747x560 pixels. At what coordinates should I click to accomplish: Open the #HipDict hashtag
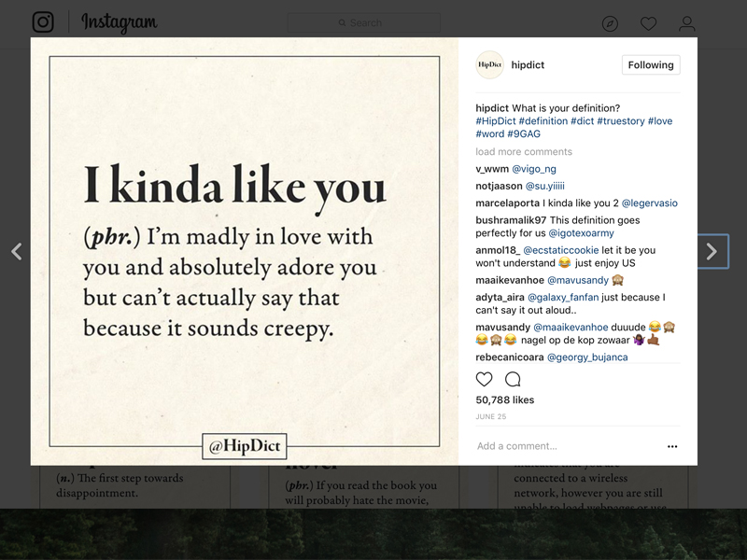[496, 121]
